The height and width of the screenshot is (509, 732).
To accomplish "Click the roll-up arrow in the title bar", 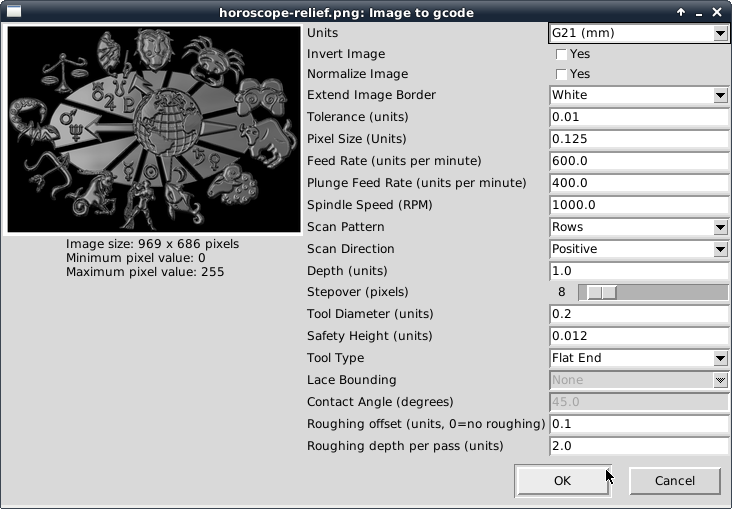I will click(681, 12).
